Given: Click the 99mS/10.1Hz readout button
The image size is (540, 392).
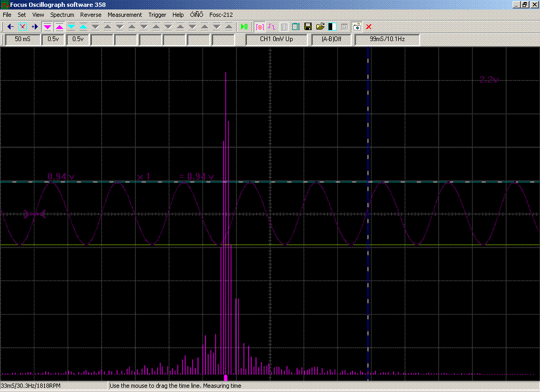Looking at the screenshot, I should coord(387,40).
